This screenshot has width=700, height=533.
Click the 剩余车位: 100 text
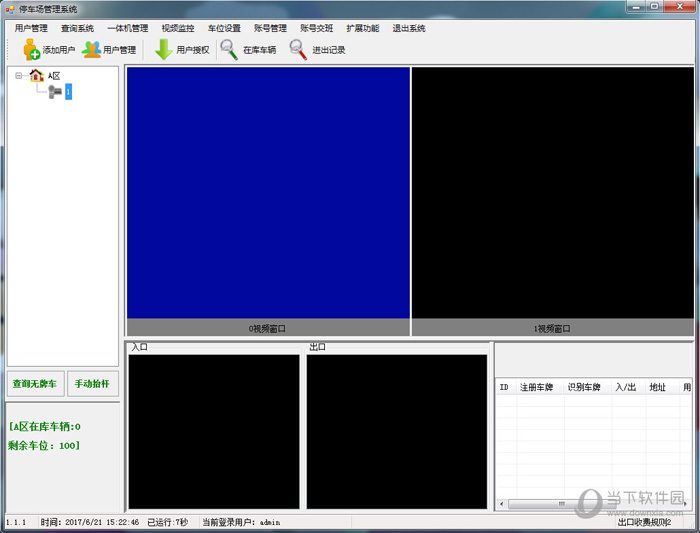click(44, 446)
